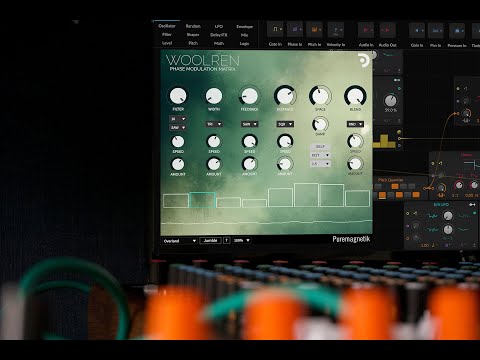Open the upper dropdown directly below Filter label

pos(178,119)
